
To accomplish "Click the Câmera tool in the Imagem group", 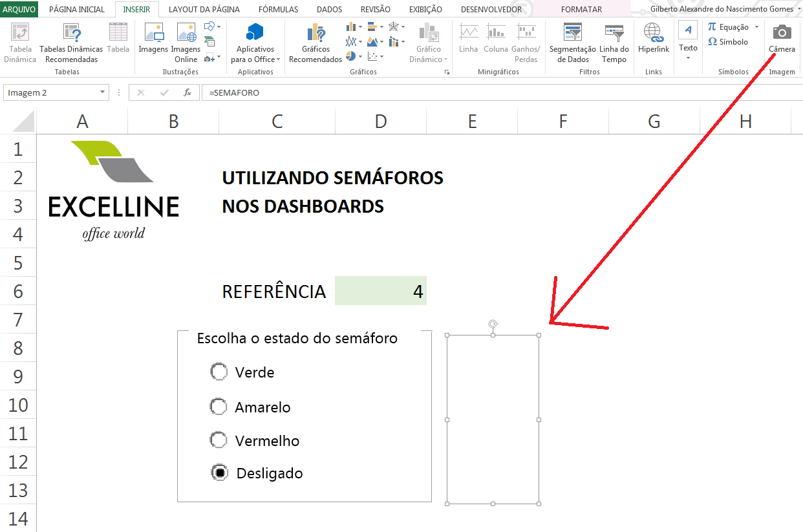I will pyautogui.click(x=781, y=39).
